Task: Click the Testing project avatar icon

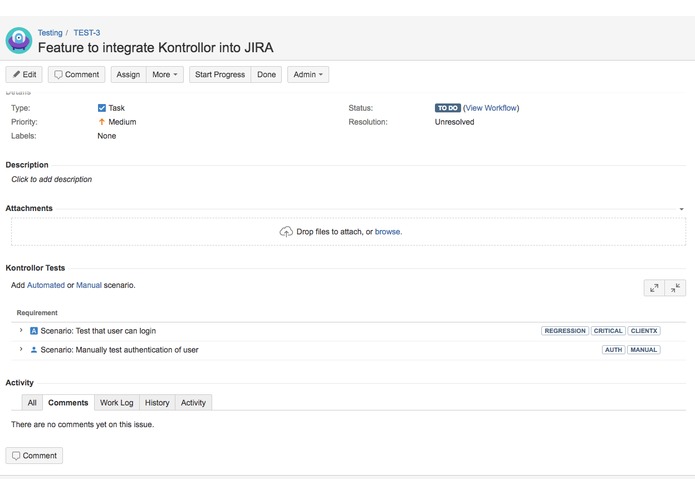Action: [x=19, y=40]
